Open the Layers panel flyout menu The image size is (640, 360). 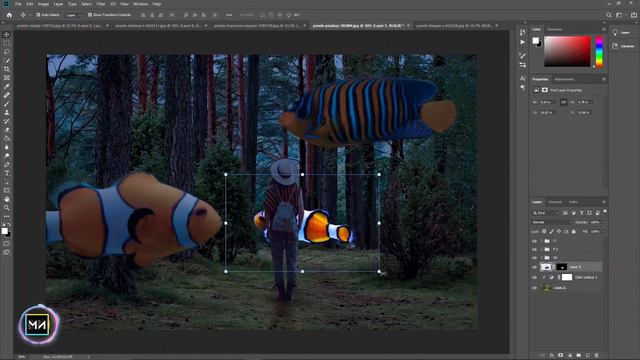point(604,202)
